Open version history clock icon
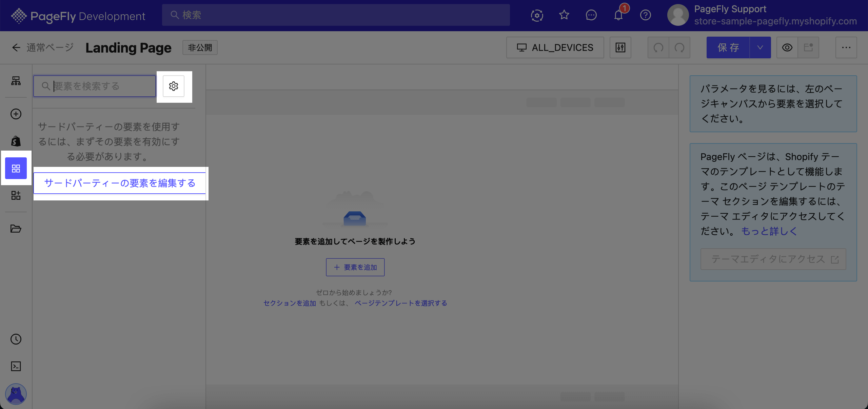The height and width of the screenshot is (409, 868). (x=16, y=339)
